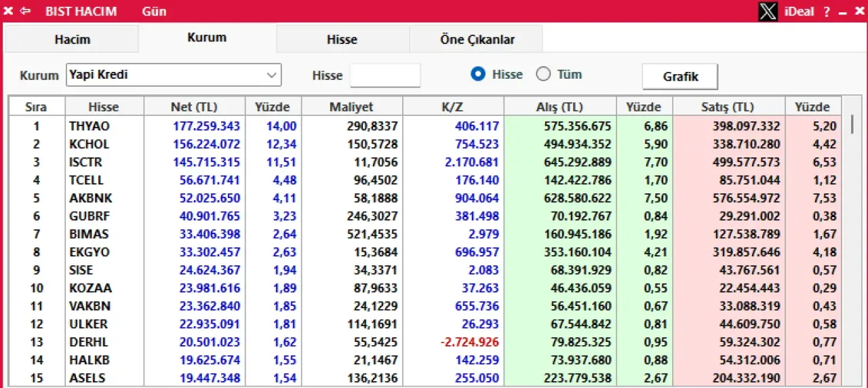Click the X (Twitter) logo icon
Screen dimensions: 868x388
(768, 12)
